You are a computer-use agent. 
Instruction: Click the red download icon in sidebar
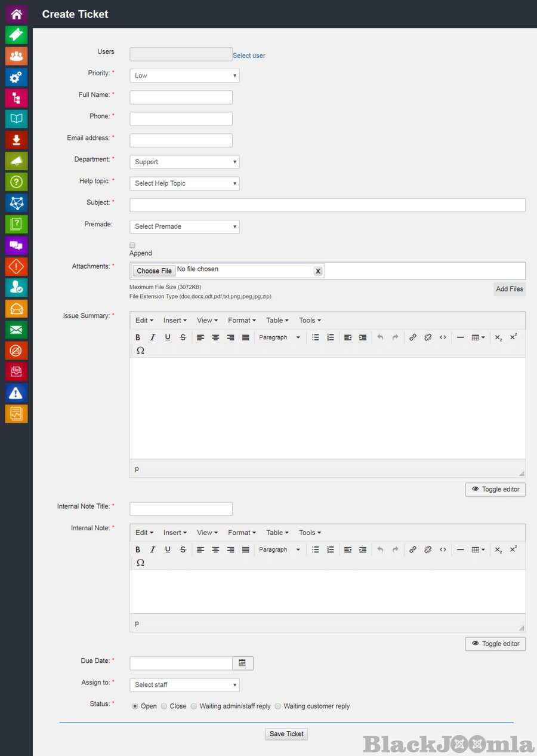pos(16,140)
